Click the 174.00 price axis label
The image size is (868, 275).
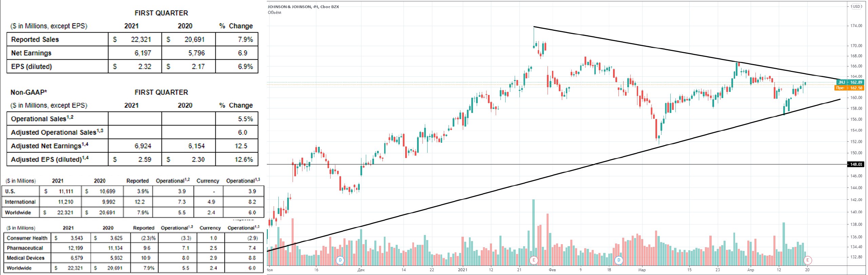click(856, 26)
